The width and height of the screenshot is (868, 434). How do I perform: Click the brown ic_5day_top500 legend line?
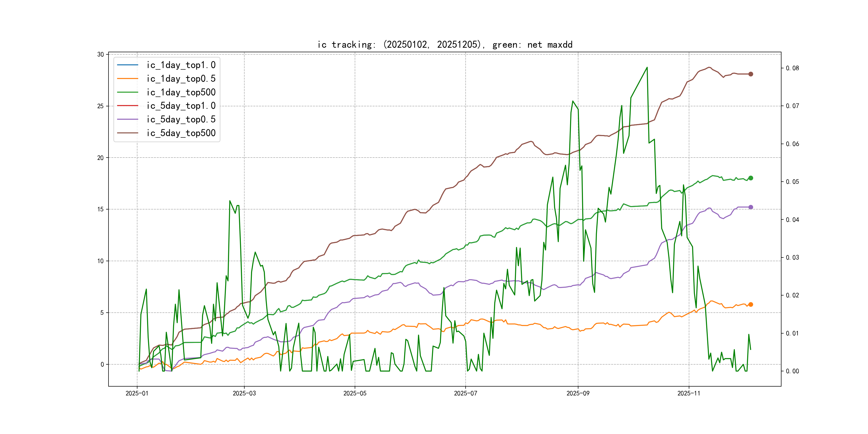127,133
